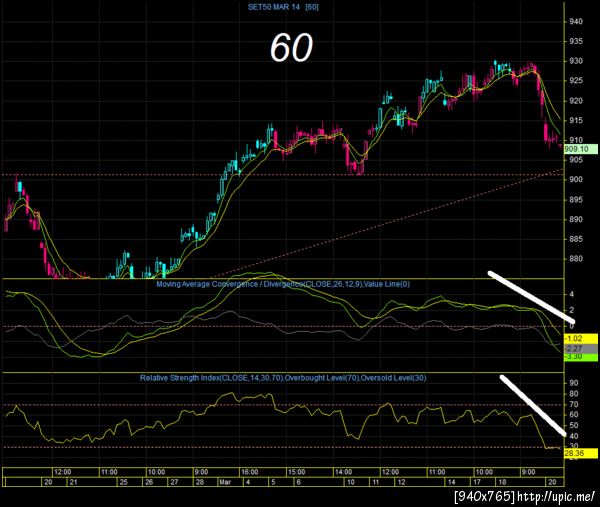The image size is (600, 507).
Task: Click the 70 overbought level on RSI axis
Action: tap(574, 404)
